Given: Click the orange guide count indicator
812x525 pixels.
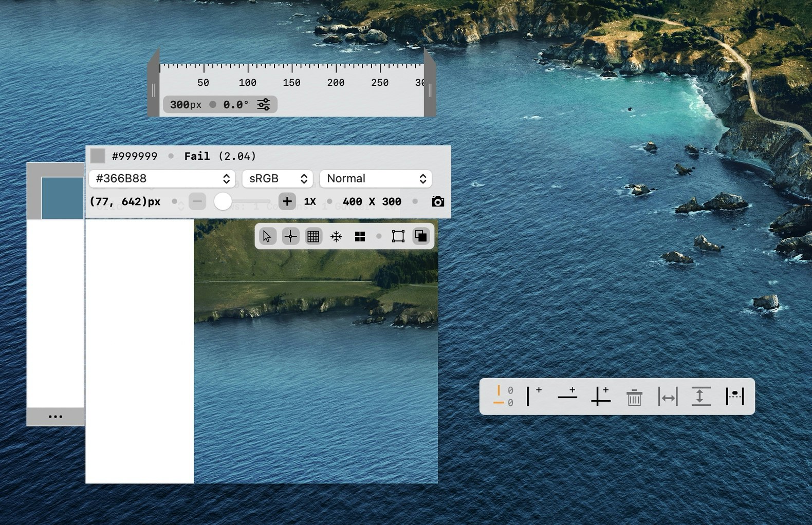Looking at the screenshot, I should (504, 396).
